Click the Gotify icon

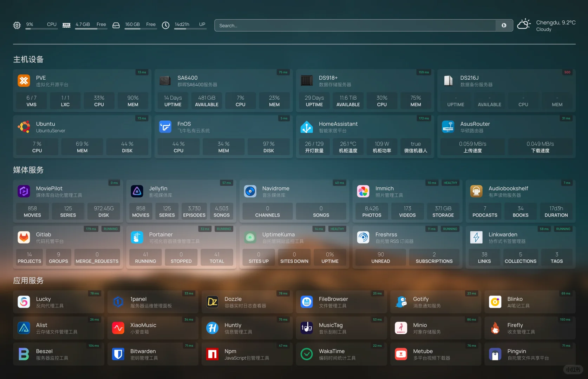point(401,302)
